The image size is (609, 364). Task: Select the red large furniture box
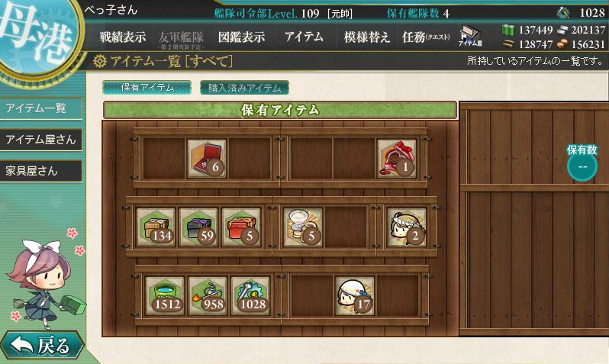(x=241, y=227)
